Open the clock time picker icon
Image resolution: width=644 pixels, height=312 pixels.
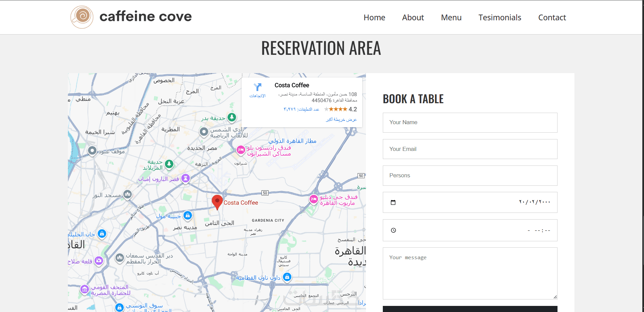tap(393, 230)
